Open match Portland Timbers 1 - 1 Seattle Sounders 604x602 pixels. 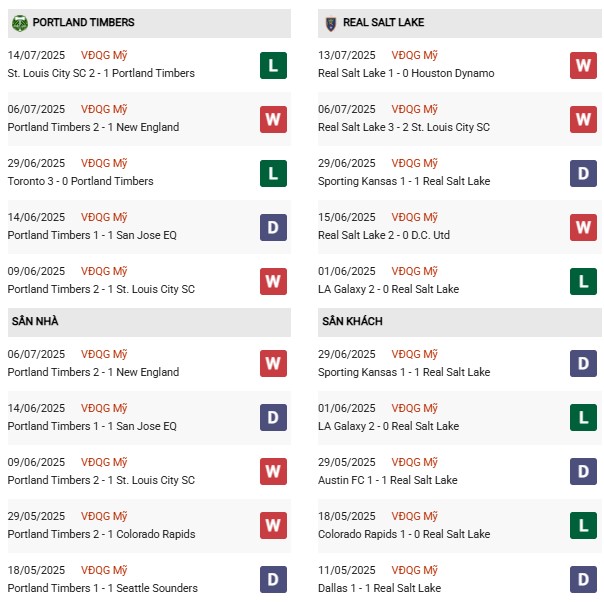pyautogui.click(x=102, y=588)
